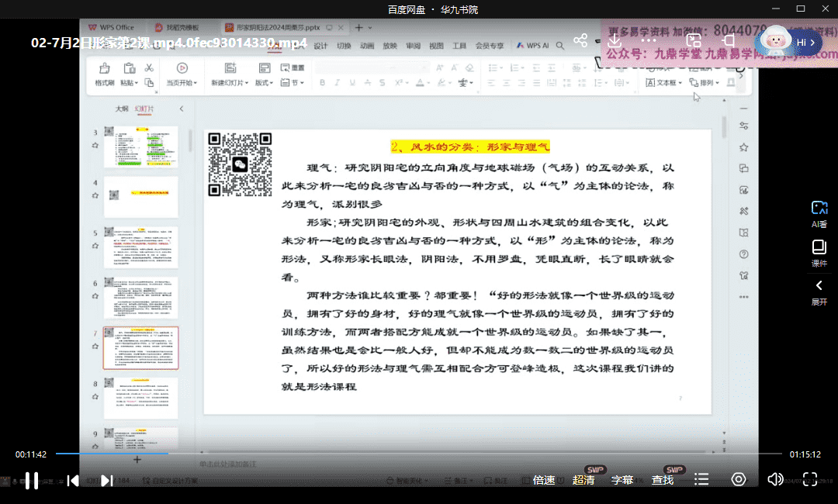Image resolution: width=838 pixels, height=504 pixels.
Task: Open the 课件 courseware panel
Action: pos(819,253)
